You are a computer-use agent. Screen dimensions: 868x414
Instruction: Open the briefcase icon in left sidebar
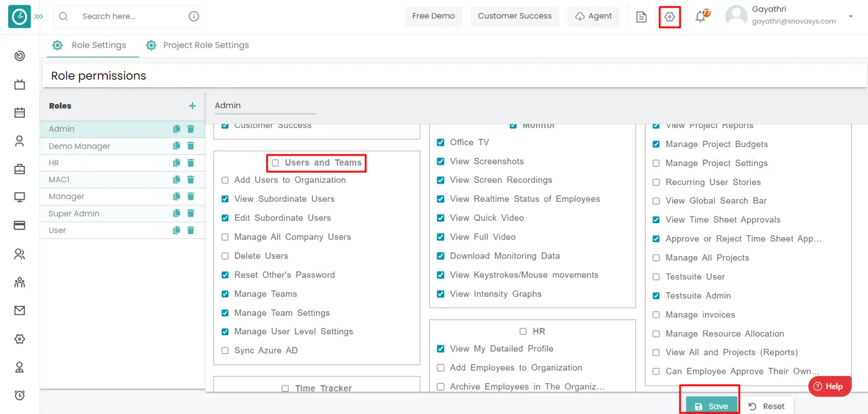(20, 169)
